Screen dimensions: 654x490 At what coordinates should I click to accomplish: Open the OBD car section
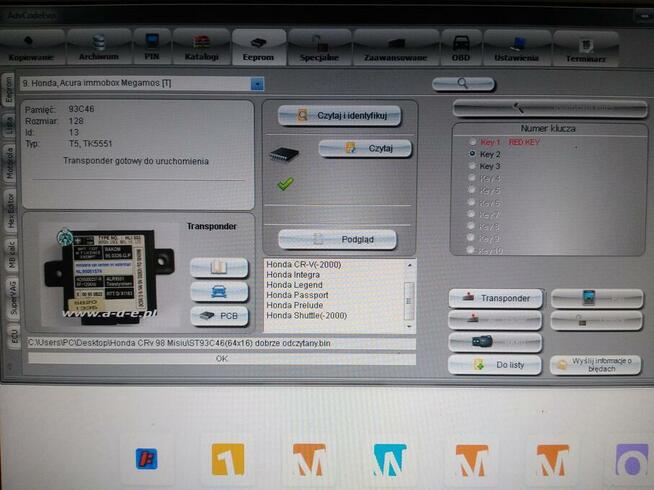[x=460, y=50]
